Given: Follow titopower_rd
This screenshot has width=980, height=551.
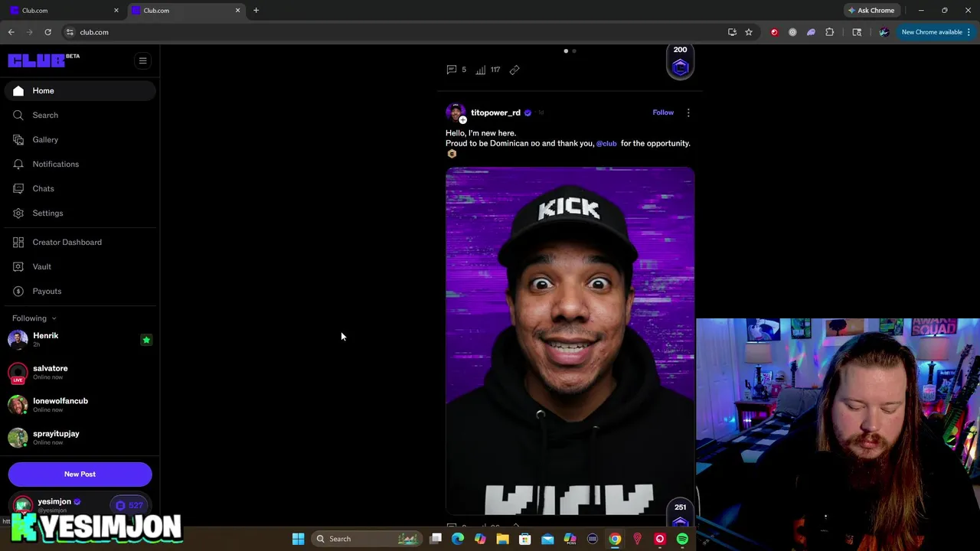Looking at the screenshot, I should pos(663,112).
